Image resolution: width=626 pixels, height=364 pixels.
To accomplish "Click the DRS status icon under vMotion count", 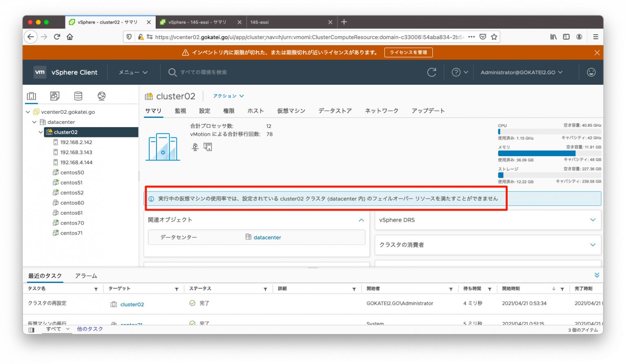I will (x=208, y=147).
